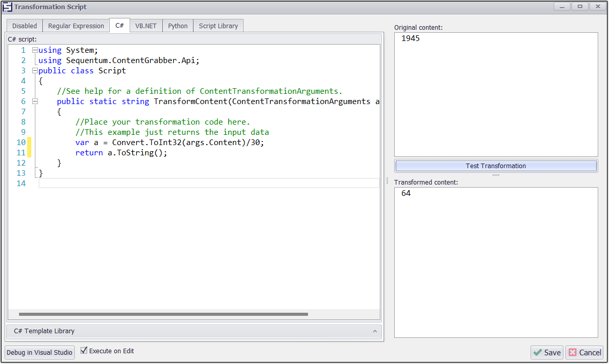Image resolution: width=609 pixels, height=364 pixels.
Task: Toggle the Execute on Edit checkbox
Action: 84,351
